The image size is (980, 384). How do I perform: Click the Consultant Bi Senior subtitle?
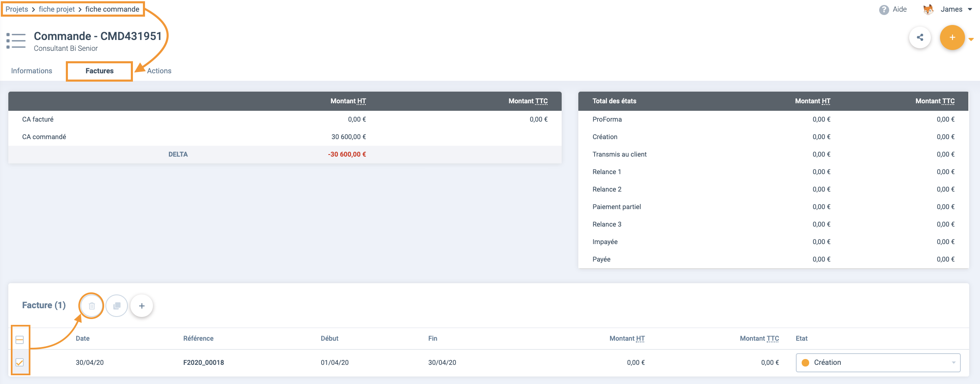(66, 48)
